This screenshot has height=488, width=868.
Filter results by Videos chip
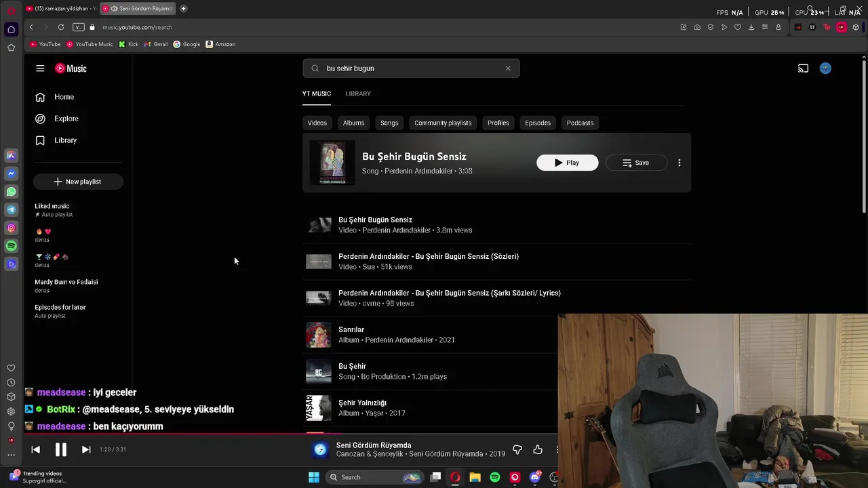tap(317, 123)
